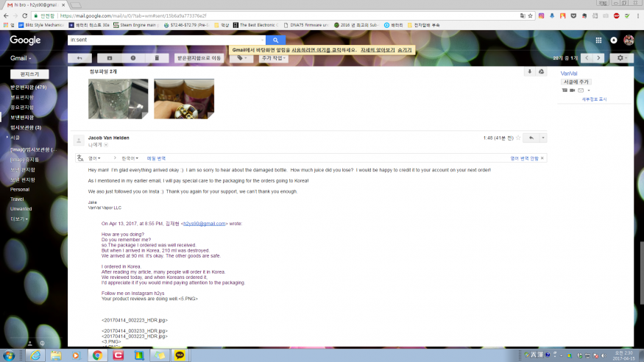Click the blue search button

(x=275, y=40)
